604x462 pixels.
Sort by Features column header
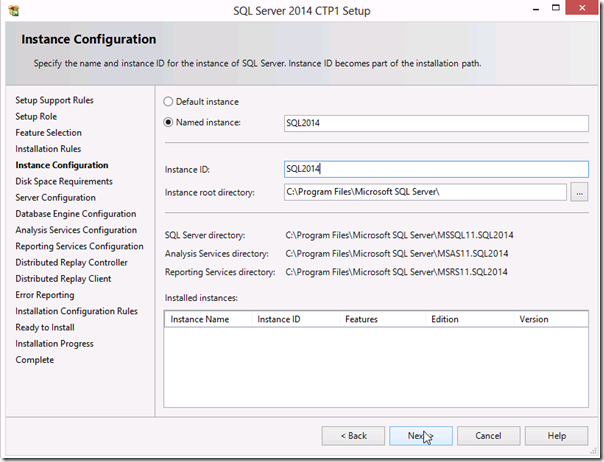pos(383,319)
